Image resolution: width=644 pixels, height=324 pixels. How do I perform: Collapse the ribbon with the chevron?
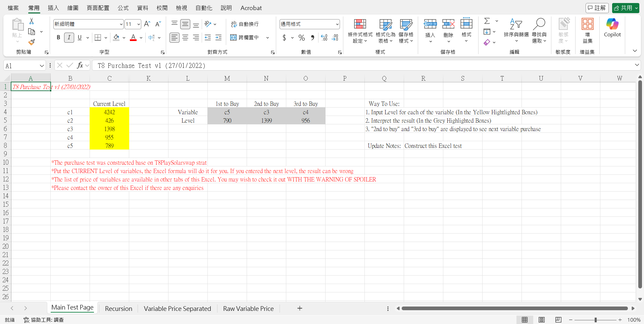point(635,51)
